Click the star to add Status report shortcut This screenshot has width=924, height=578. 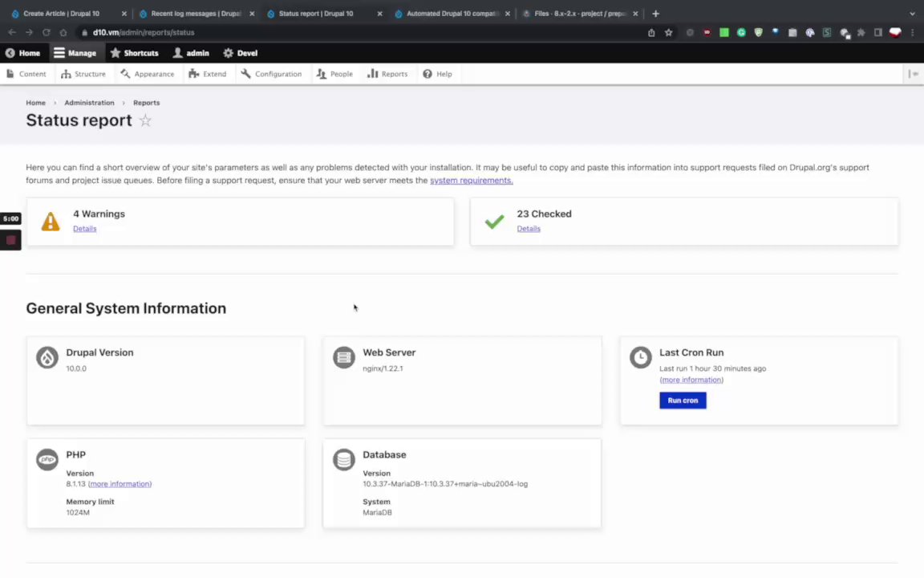tap(145, 120)
